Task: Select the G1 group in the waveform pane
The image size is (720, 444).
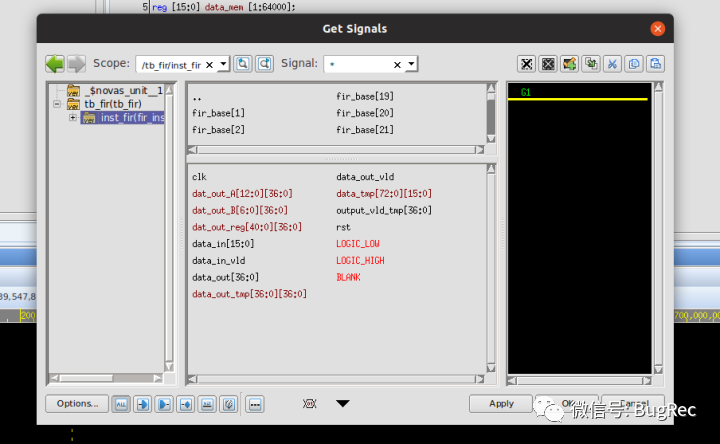Action: coord(526,92)
